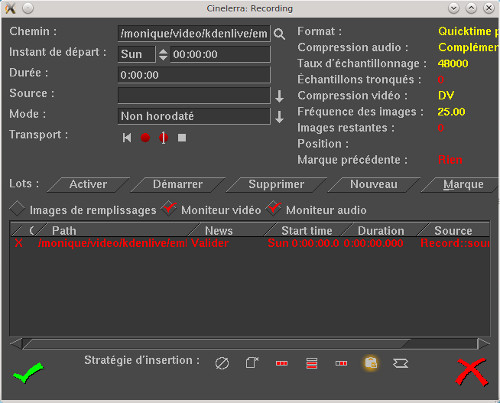
Task: Rewind to start using transport rewind icon
Action: coord(127,138)
